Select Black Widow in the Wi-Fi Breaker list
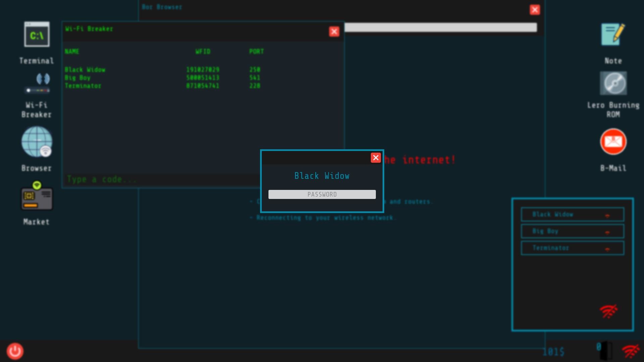The width and height of the screenshot is (644, 362). point(85,70)
